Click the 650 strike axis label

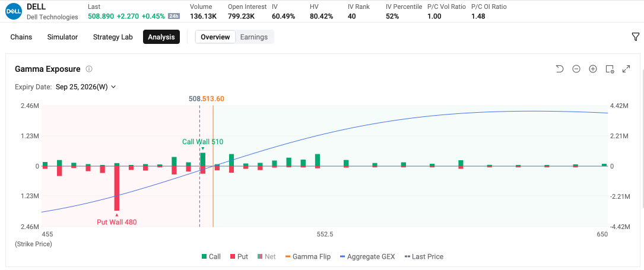602,234
